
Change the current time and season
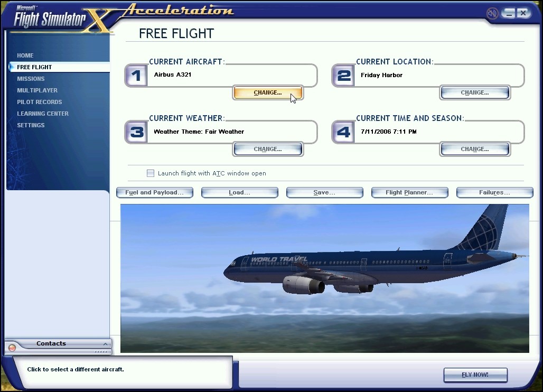pyautogui.click(x=474, y=150)
